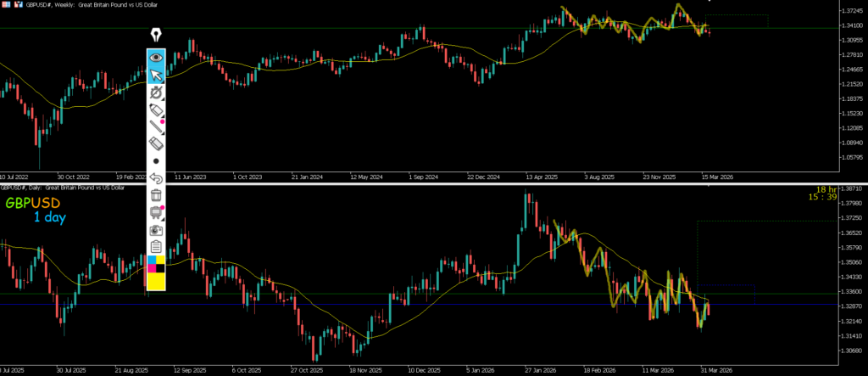The width and height of the screenshot is (868, 376).
Task: Take a screenshot with the camera icon
Action: pos(156,230)
